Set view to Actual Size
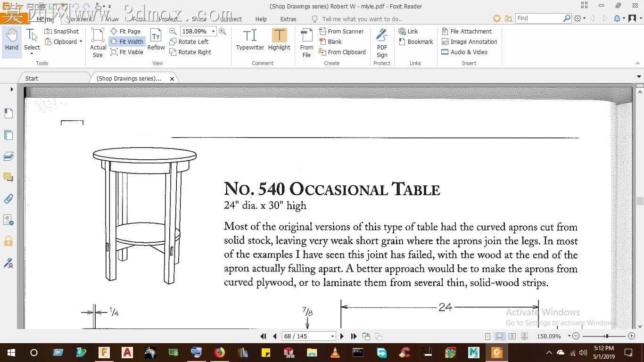Image resolution: width=644 pixels, height=362 pixels. click(x=98, y=42)
